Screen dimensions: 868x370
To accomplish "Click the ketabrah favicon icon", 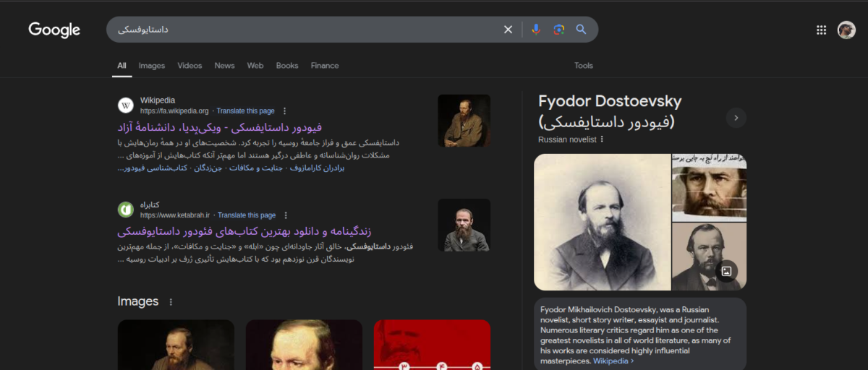I will (x=126, y=210).
